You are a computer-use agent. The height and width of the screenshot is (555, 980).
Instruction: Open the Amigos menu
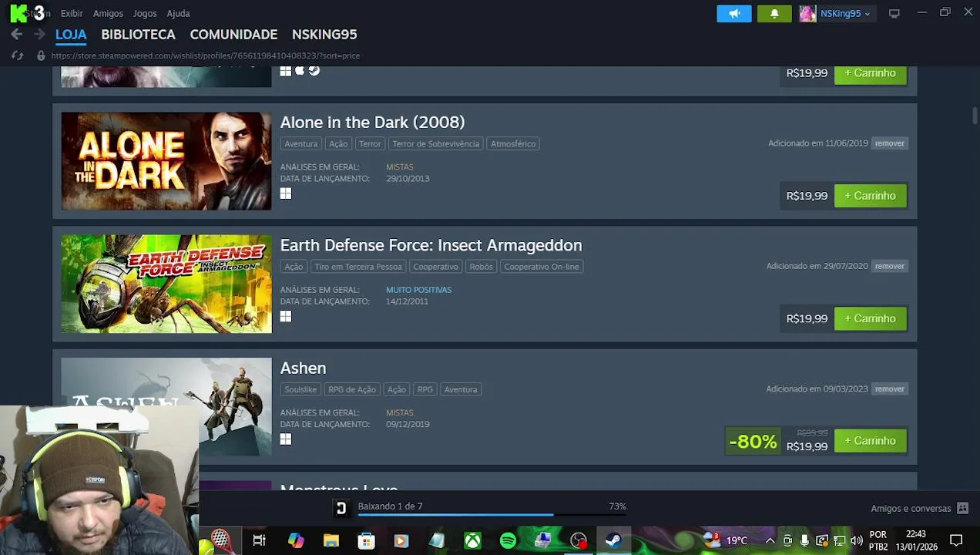point(108,13)
